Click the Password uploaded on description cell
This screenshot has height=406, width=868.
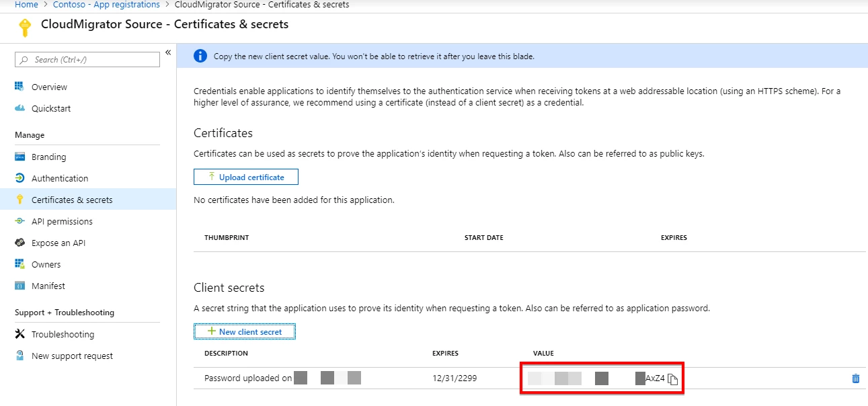pos(282,378)
